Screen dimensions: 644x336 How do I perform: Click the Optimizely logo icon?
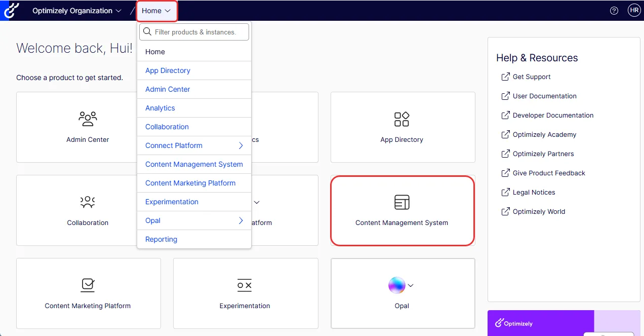pyautogui.click(x=11, y=10)
